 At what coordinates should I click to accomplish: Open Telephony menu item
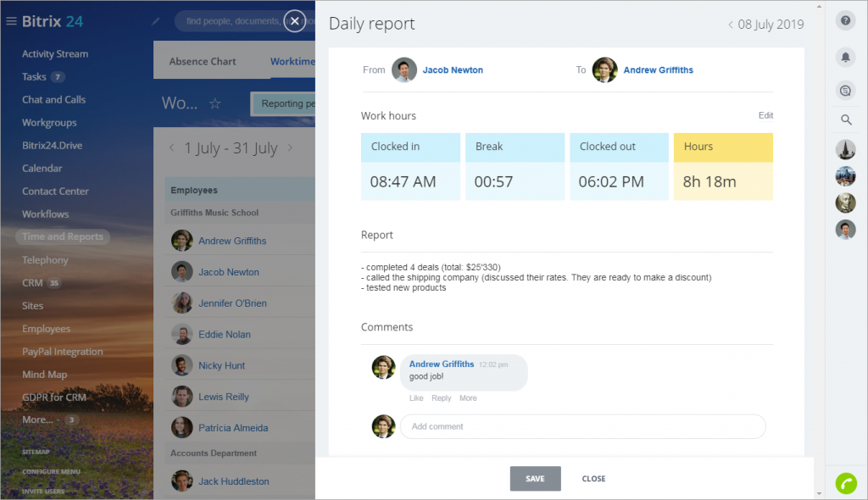(x=45, y=259)
